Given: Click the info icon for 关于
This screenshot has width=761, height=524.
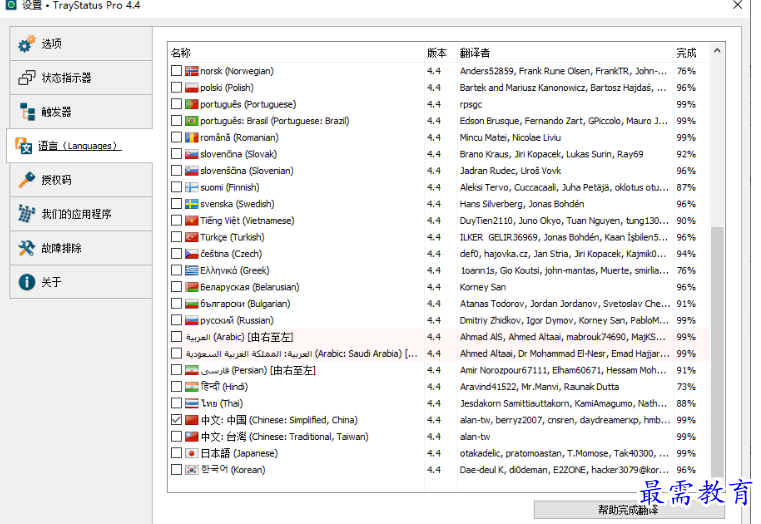Looking at the screenshot, I should click(27, 282).
